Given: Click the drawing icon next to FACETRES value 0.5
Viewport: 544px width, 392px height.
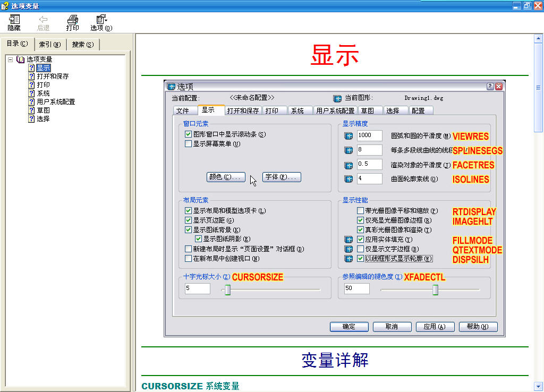Looking at the screenshot, I should point(348,165).
